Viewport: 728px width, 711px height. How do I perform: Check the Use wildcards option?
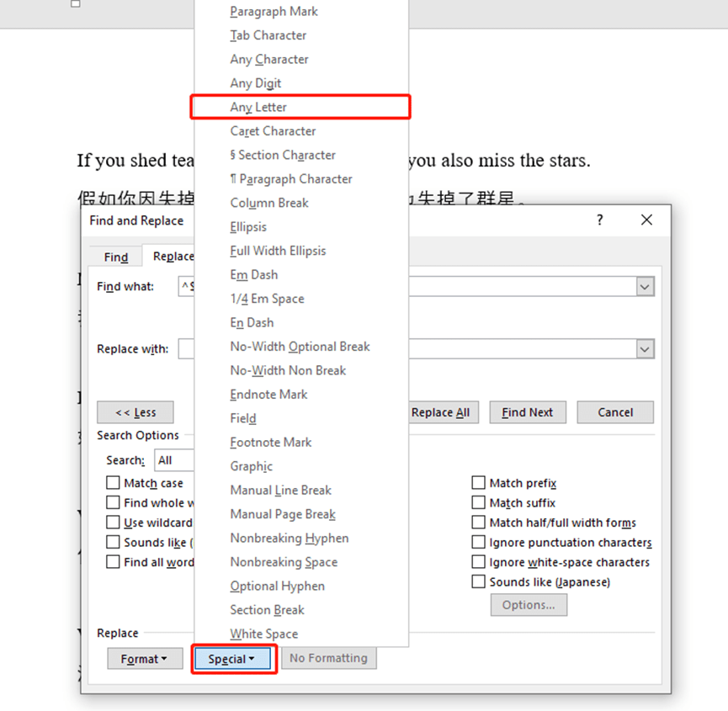click(114, 523)
